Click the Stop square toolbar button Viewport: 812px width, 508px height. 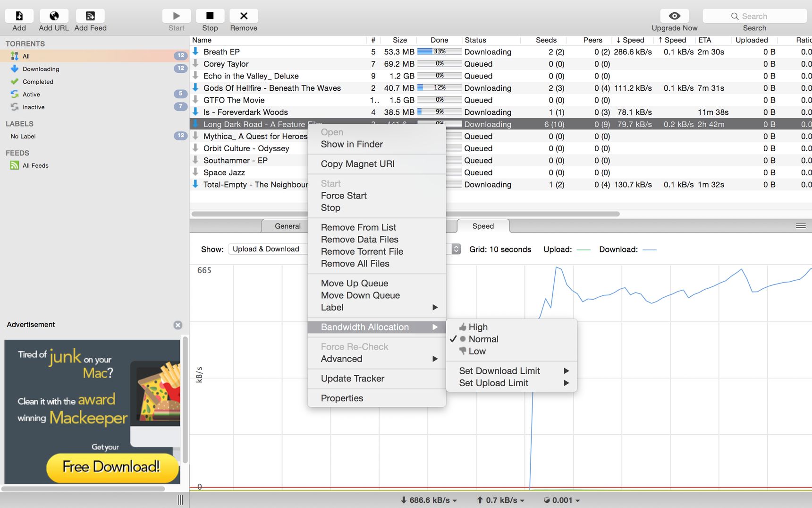coord(210,16)
